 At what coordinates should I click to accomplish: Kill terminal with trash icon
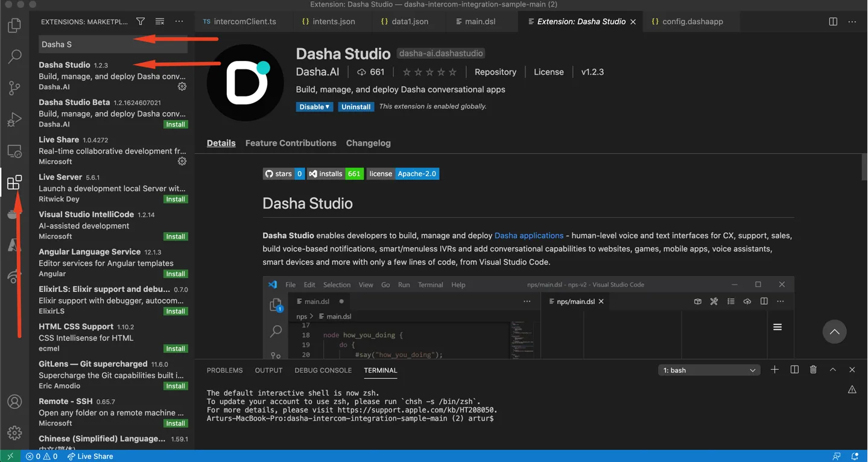click(813, 370)
